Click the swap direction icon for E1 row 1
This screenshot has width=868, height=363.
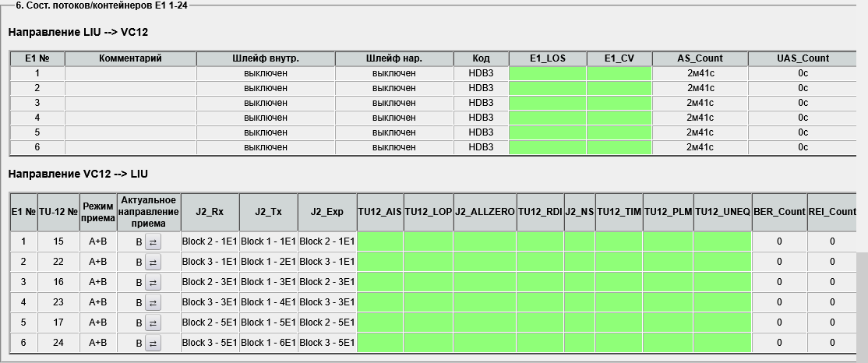153,241
